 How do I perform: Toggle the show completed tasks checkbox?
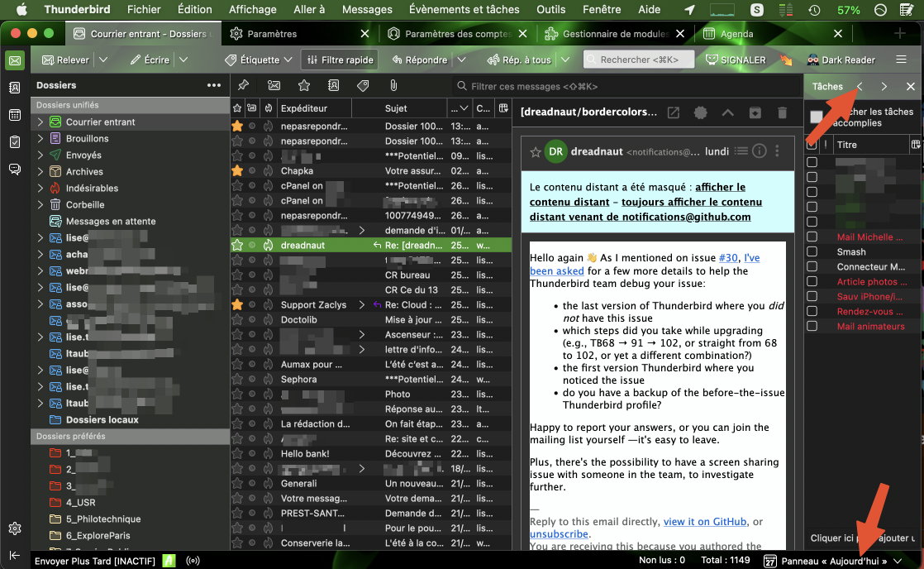(x=817, y=117)
